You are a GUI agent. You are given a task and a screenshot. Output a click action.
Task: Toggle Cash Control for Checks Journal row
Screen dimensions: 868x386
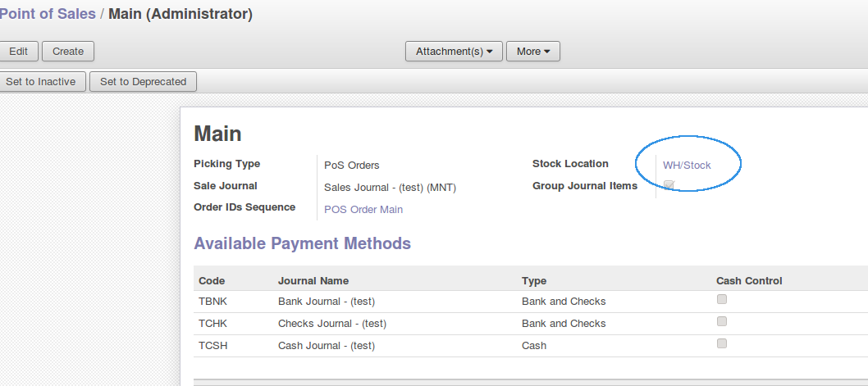point(722,322)
